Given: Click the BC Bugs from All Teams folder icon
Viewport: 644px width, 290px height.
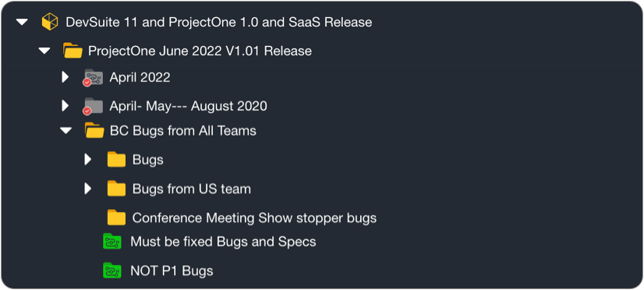Looking at the screenshot, I should click(x=94, y=131).
